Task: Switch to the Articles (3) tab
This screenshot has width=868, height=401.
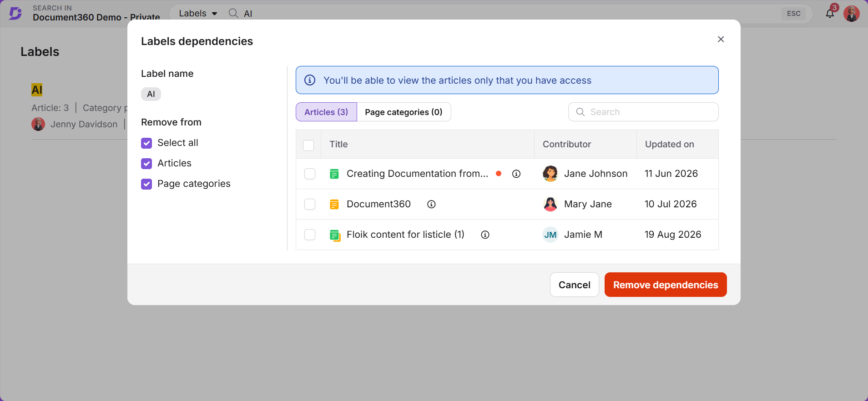Action: tap(326, 112)
